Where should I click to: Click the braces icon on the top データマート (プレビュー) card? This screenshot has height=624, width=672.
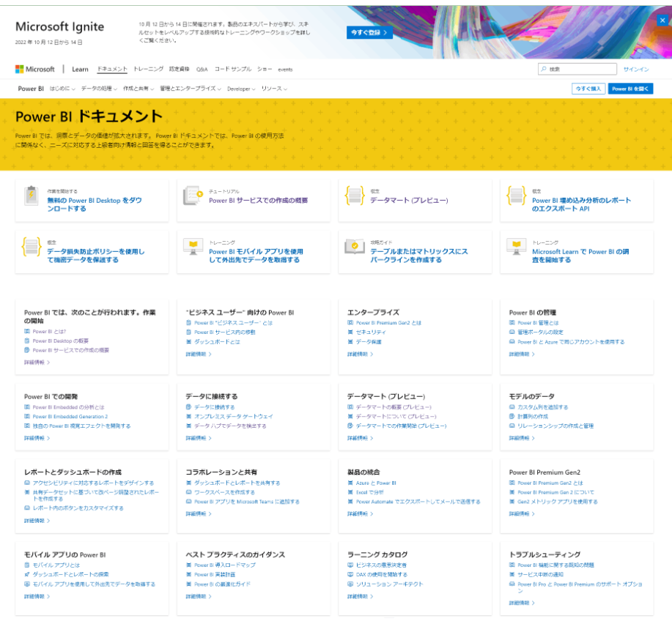point(355,196)
